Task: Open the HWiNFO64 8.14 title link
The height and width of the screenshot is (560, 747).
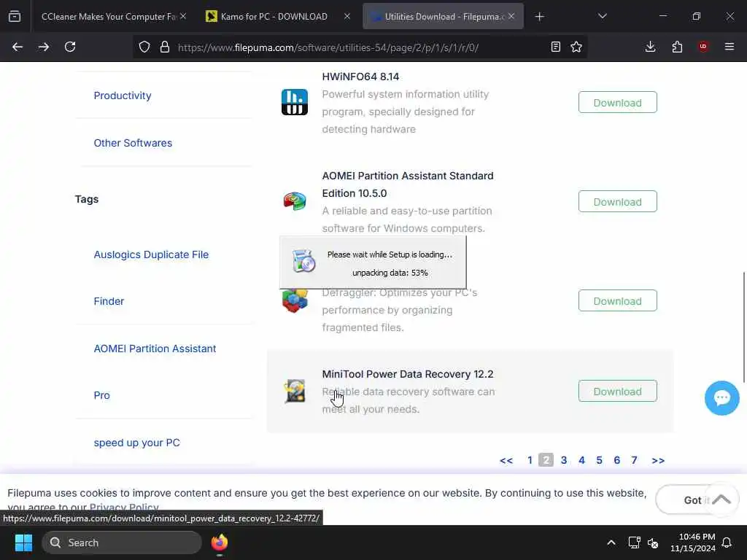Action: coord(360,77)
